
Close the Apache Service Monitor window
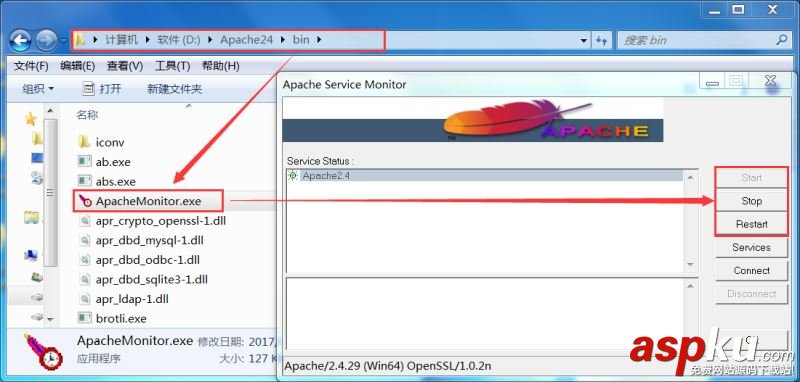click(x=769, y=81)
